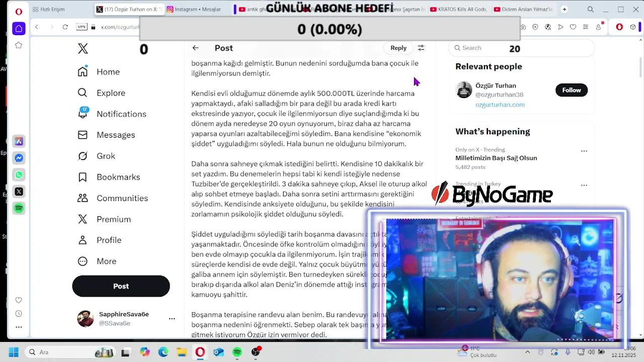Viewport: 644px width, 362px height.
Task: Switch to the KRATOS Kills All Gods tab
Action: 458,9
